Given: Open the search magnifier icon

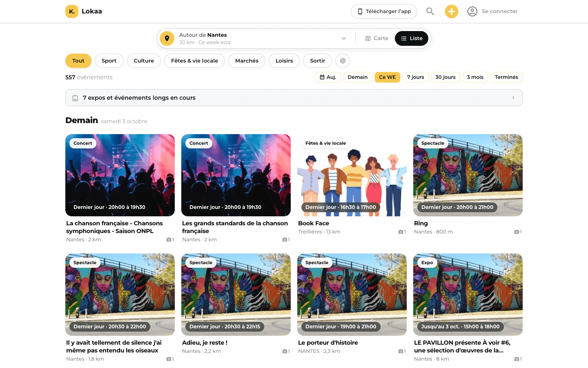Looking at the screenshot, I should pos(430,11).
